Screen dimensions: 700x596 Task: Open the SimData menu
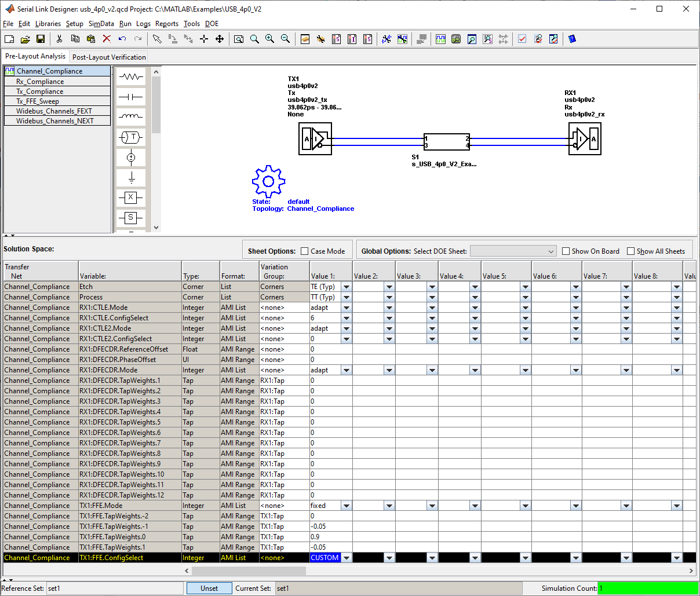click(x=101, y=24)
